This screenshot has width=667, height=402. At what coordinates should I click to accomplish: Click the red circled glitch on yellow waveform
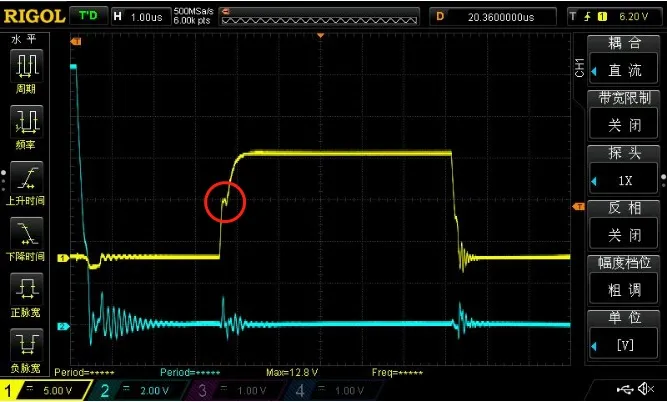click(x=225, y=202)
